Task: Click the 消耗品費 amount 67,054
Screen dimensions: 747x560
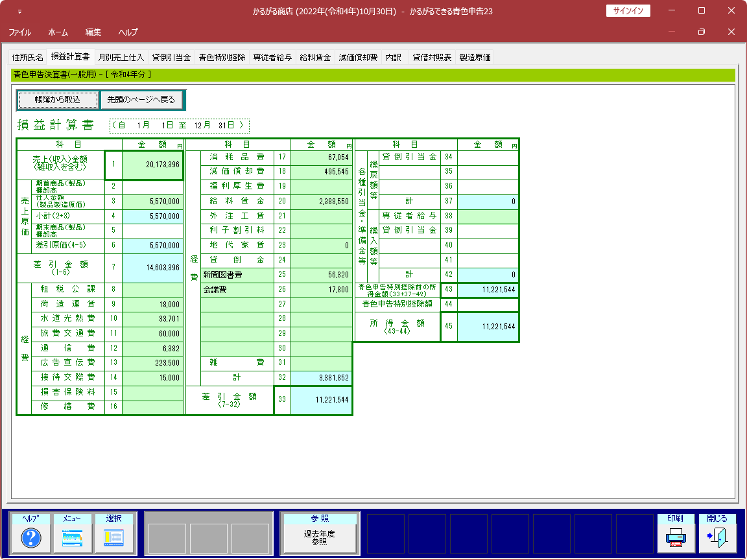Action: tap(322, 157)
